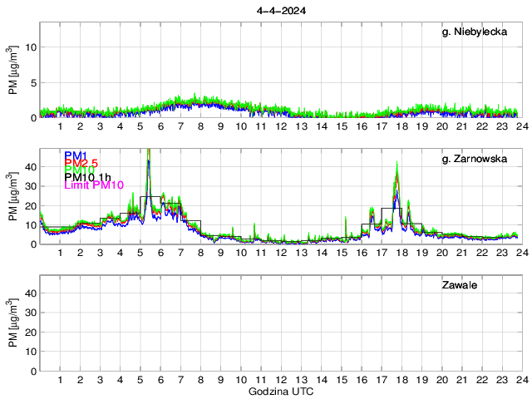The height and width of the screenshot is (399, 532).
Task: Click the Zarnowska panel PM y-axis label
Action: 13,197
